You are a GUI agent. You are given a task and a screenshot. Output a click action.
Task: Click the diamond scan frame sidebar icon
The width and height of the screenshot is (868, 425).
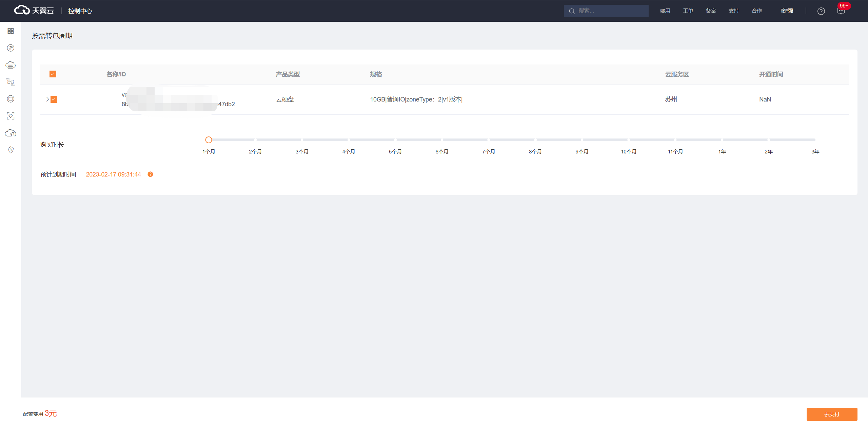11,116
